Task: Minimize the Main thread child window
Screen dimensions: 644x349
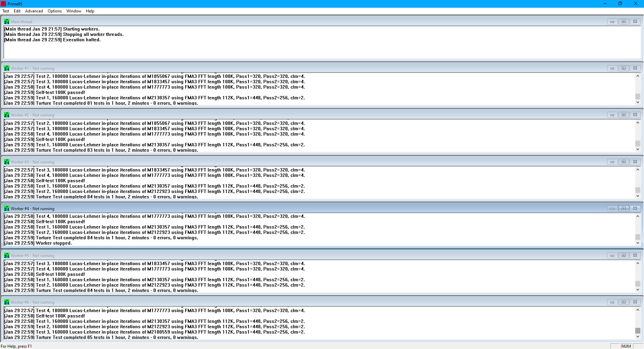Action: click(x=612, y=21)
